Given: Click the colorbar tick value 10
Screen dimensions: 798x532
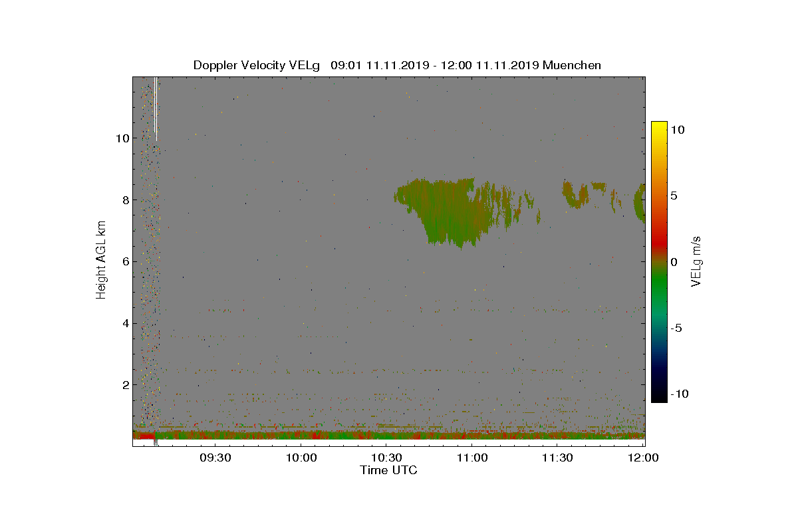Looking at the screenshot, I should point(678,130).
